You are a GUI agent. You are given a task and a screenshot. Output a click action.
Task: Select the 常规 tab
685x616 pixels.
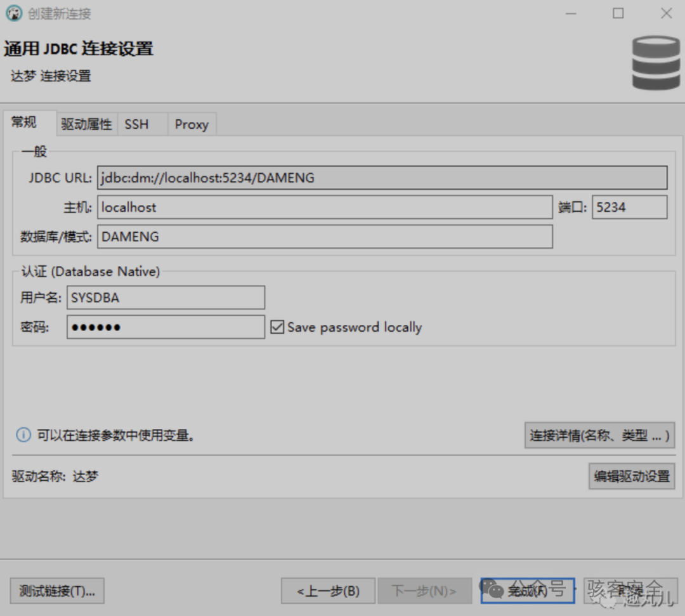pyautogui.click(x=30, y=123)
